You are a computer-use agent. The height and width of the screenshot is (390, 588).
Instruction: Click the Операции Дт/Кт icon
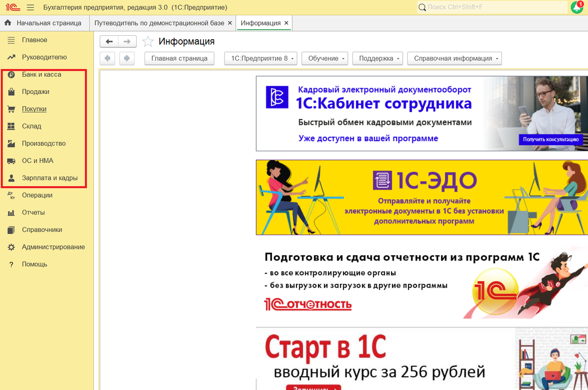11,195
